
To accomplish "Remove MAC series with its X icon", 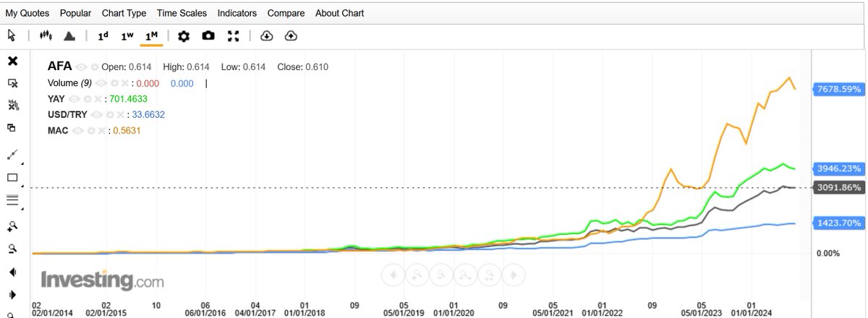I will tap(101, 131).
